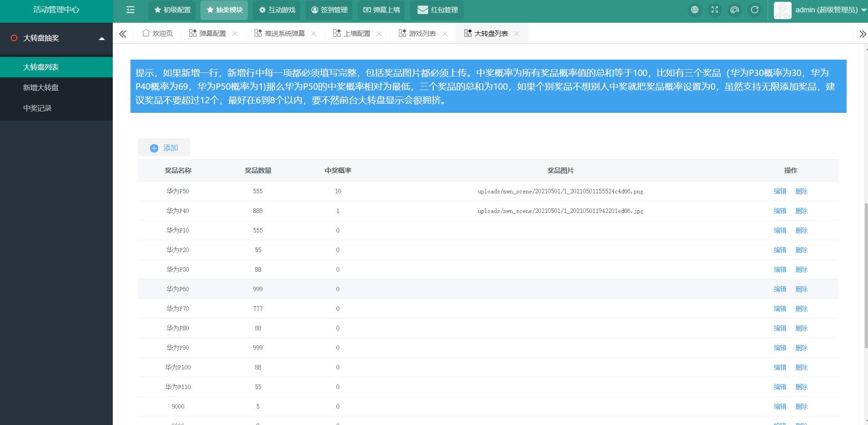Close the 游戏列表 tab

click(x=445, y=34)
